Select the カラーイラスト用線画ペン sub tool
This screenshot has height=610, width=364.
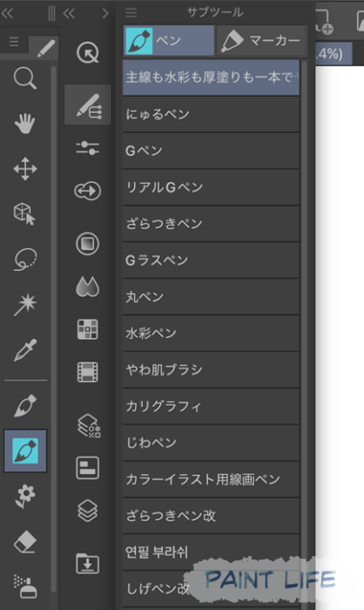pyautogui.click(x=211, y=479)
